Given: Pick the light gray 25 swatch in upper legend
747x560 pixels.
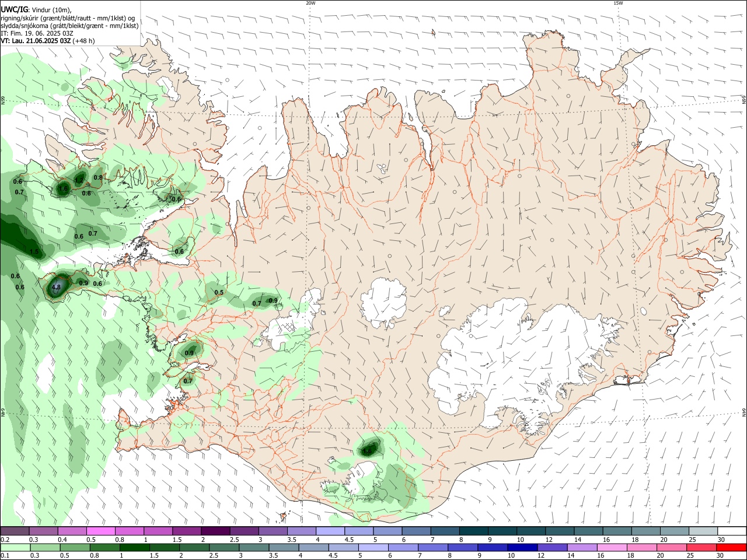Looking at the screenshot, I should pos(703,531).
